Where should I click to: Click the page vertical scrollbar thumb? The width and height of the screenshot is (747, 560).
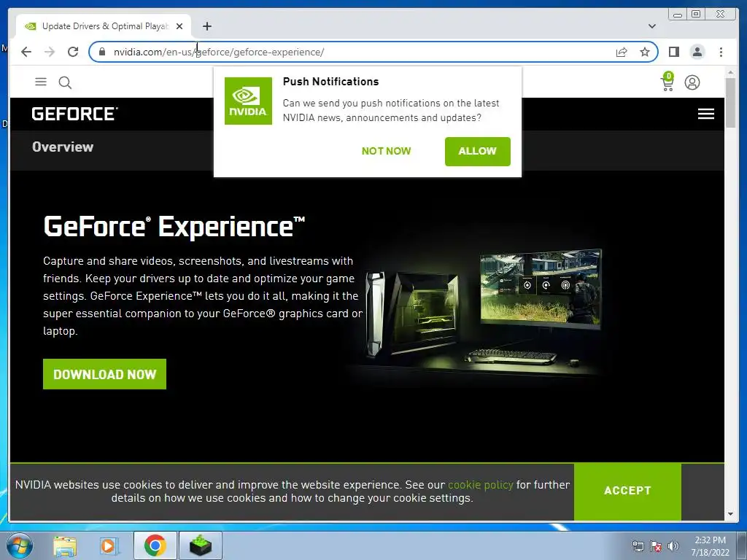click(x=730, y=102)
